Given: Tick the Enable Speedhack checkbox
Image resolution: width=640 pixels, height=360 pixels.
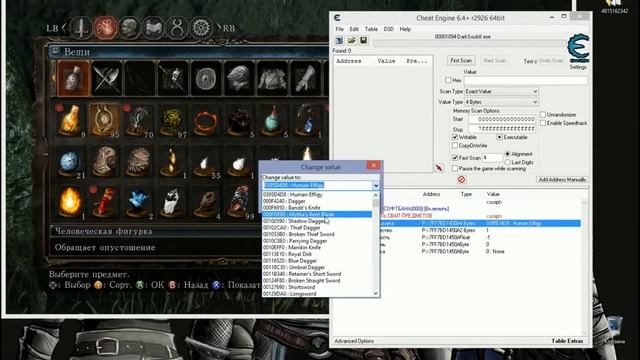Looking at the screenshot, I should (x=543, y=123).
